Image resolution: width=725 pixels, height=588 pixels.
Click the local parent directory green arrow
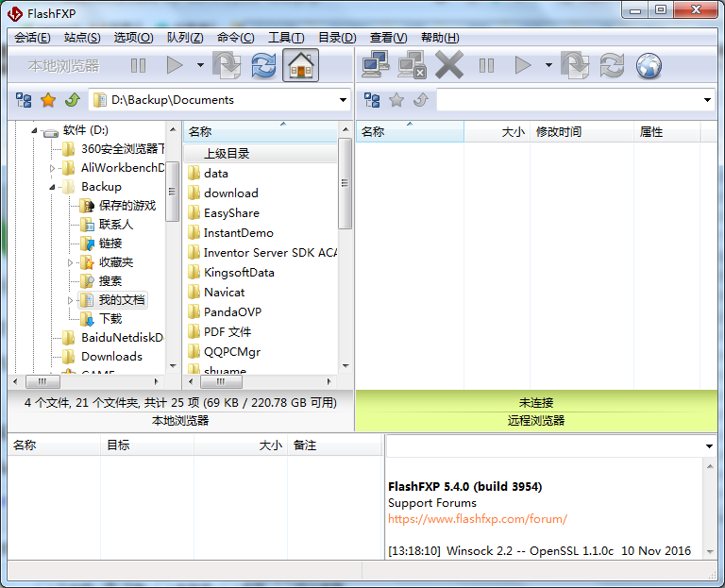click(x=72, y=100)
